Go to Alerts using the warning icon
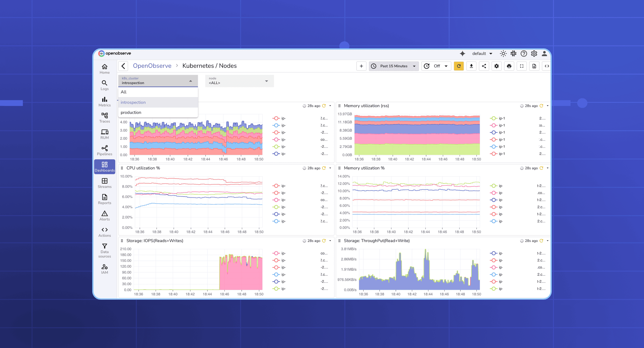 point(104,215)
